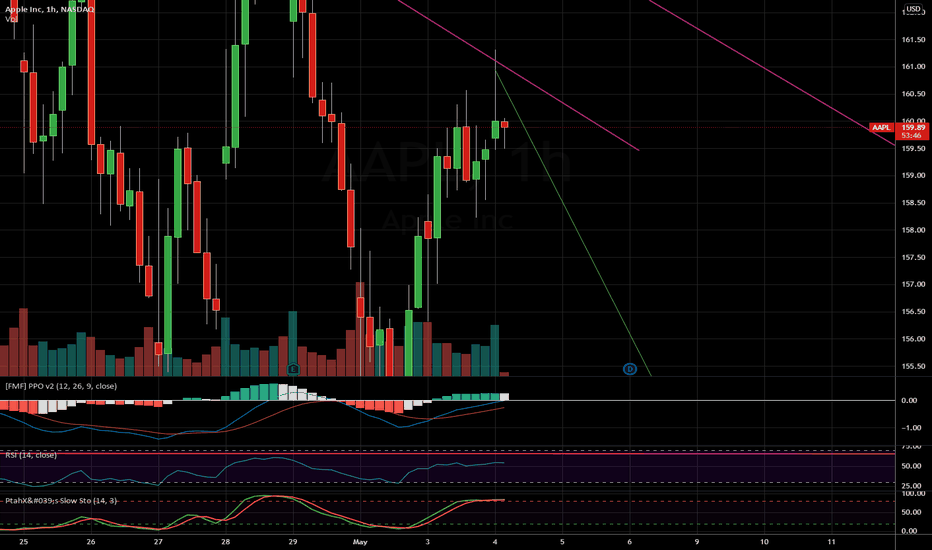Click date label 11 on time axis
This screenshot has width=932, height=550.
832,542
